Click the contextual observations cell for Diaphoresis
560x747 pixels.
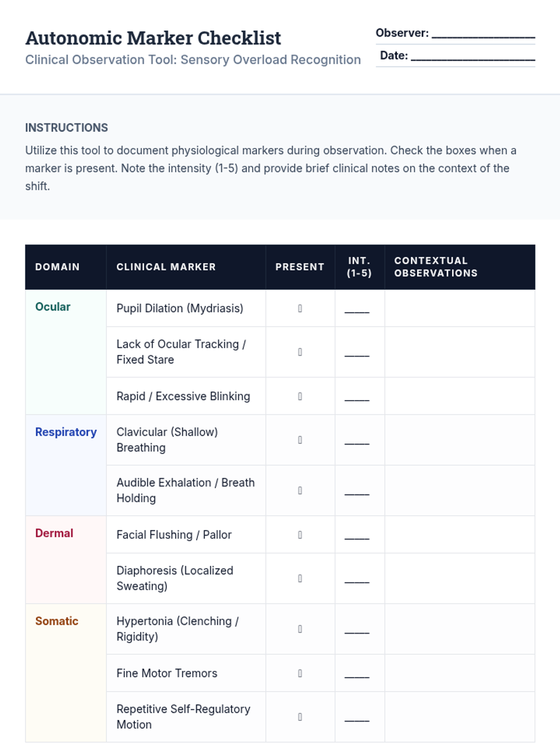click(460, 578)
